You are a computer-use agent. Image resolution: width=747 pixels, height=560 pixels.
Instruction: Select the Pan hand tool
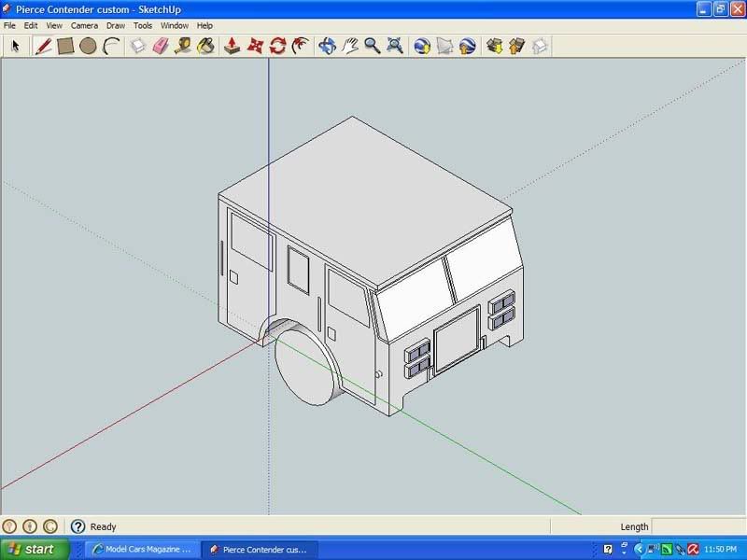[x=350, y=46]
